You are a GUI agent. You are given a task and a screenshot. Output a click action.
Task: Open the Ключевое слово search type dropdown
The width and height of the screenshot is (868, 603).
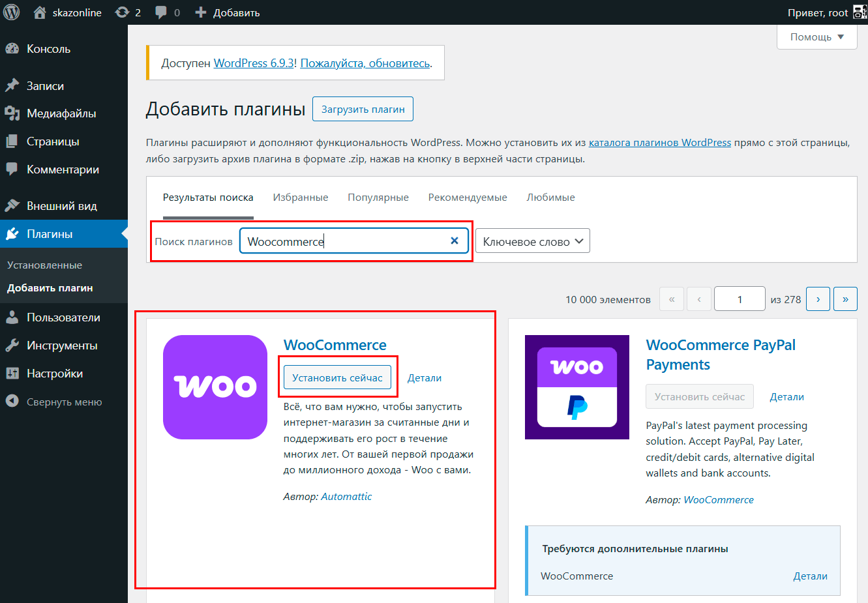click(532, 241)
